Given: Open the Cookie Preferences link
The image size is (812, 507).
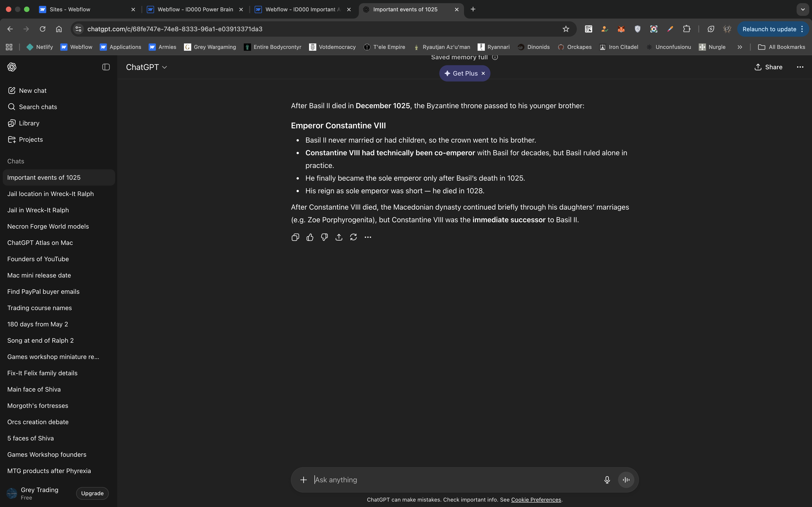Looking at the screenshot, I should pos(536,500).
